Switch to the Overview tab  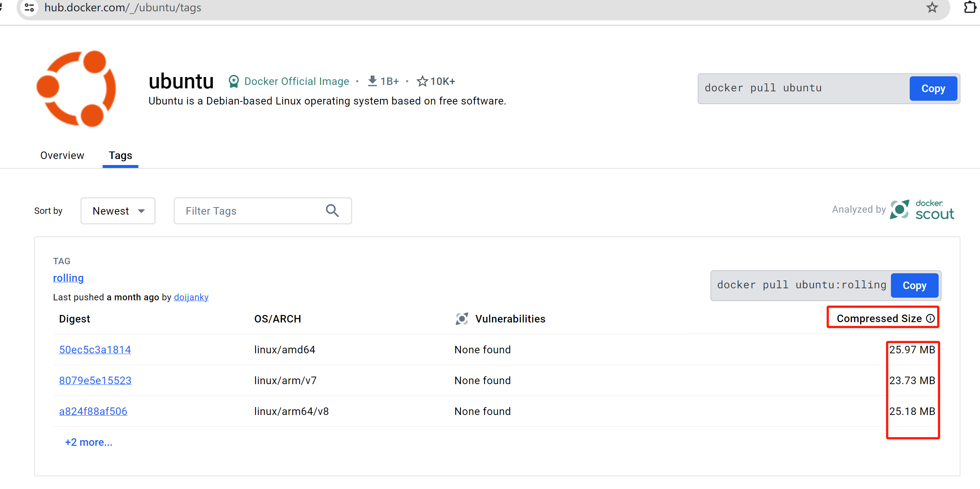62,156
